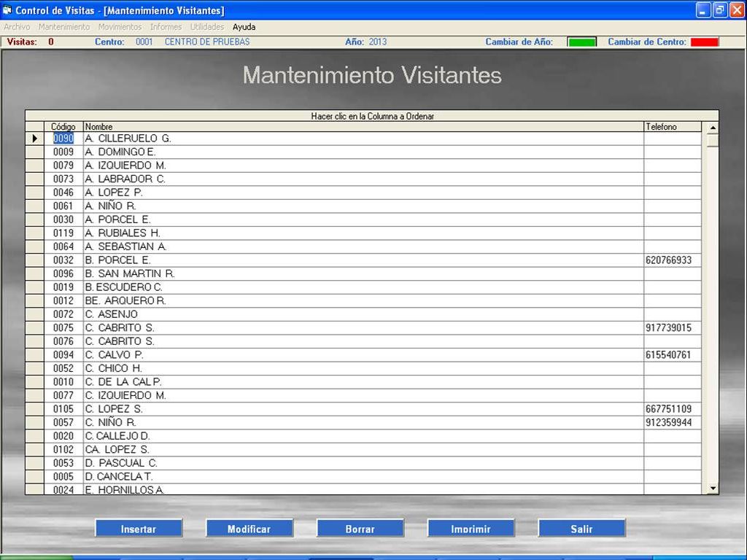This screenshot has height=560, width=747.
Task: Select visitor row B. PORCEL E.
Action: tap(117, 260)
